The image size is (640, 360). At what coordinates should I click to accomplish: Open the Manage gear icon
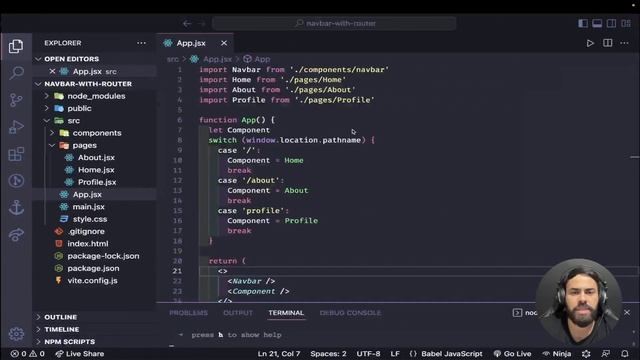coord(16,334)
